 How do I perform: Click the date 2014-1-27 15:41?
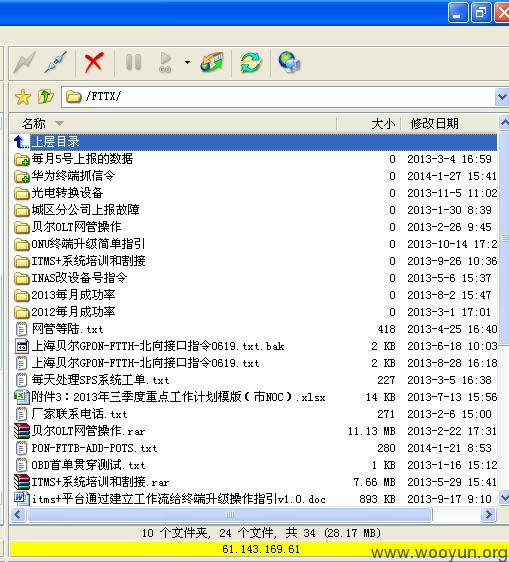pyautogui.click(x=452, y=176)
